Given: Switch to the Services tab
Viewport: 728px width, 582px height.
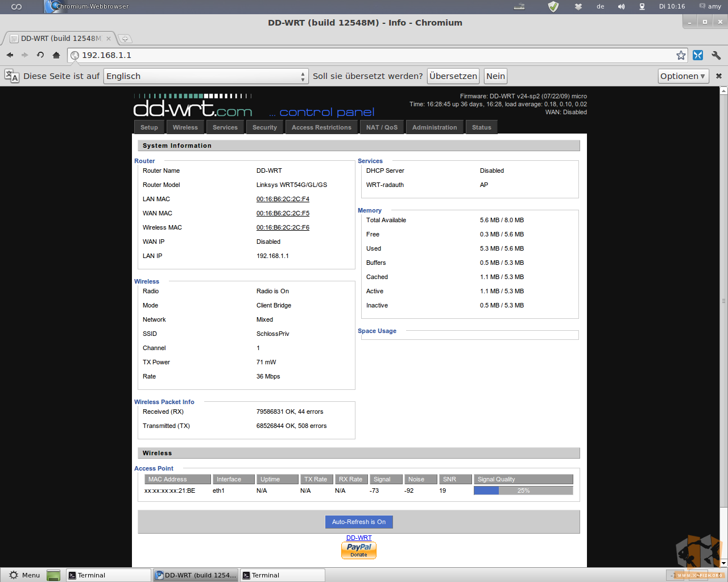Looking at the screenshot, I should click(225, 127).
